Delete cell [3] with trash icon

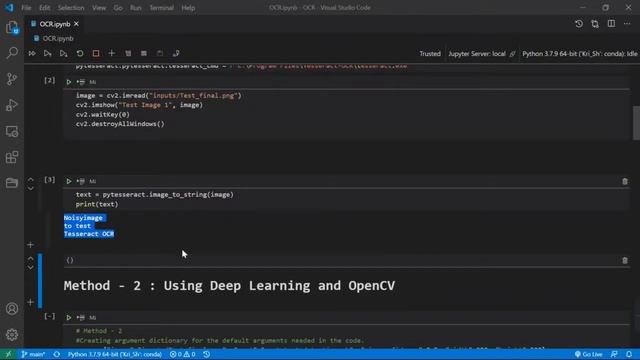625,182
